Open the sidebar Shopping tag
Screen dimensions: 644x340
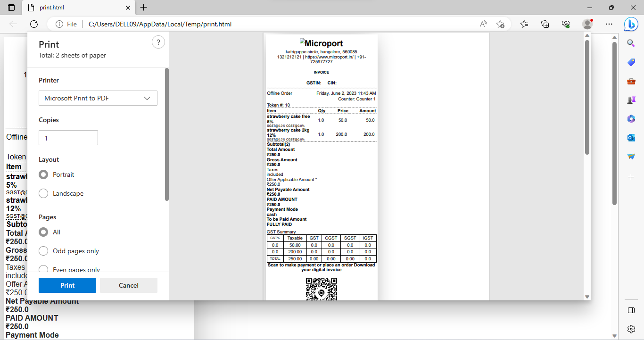click(x=631, y=62)
